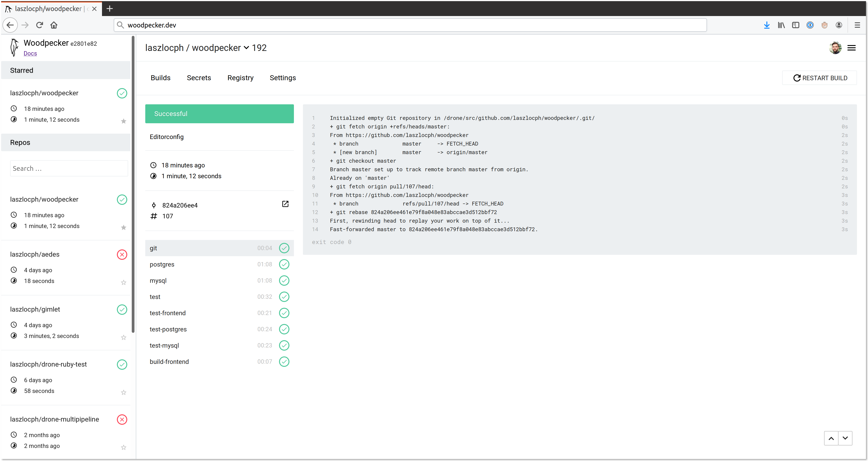The height and width of the screenshot is (461, 868).
Task: Click commit hash 824a206ee4
Action: (x=180, y=205)
